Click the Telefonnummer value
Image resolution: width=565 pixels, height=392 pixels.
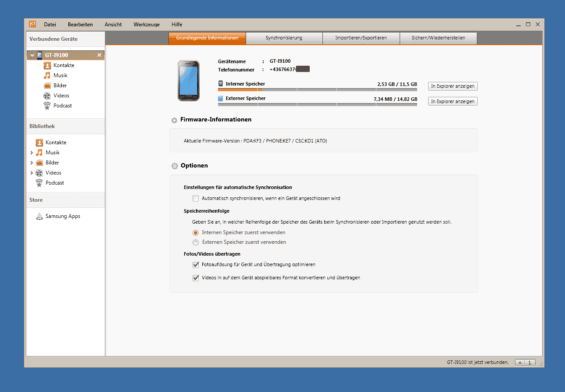click(290, 69)
